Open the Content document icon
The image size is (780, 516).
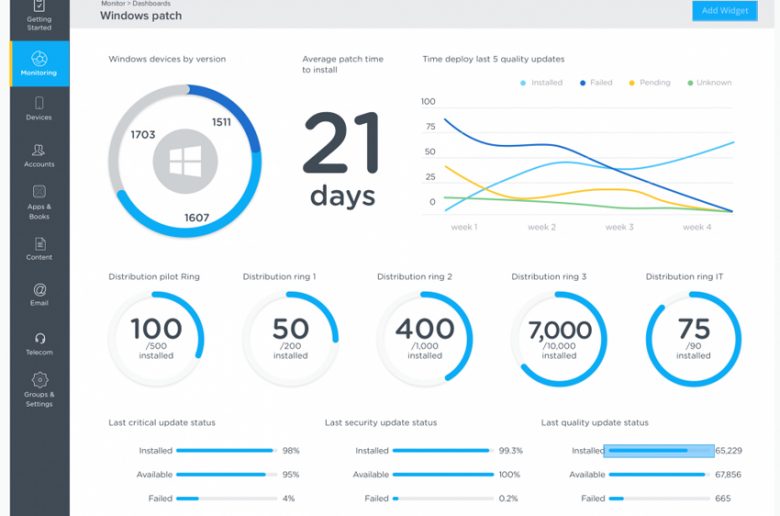tap(40, 244)
